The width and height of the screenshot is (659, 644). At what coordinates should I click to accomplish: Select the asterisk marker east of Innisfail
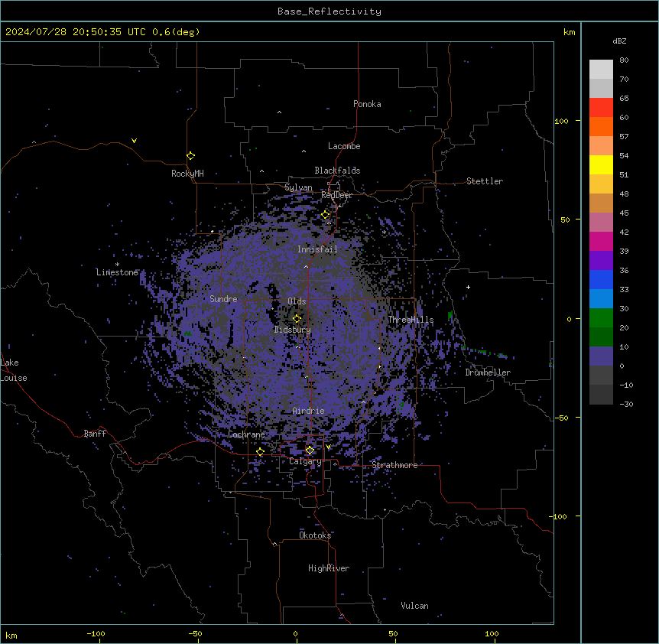pos(384,232)
